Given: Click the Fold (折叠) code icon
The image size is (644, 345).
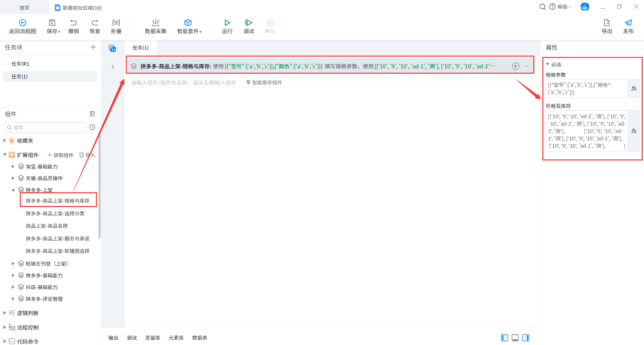Looking at the screenshot, I should point(116,23).
